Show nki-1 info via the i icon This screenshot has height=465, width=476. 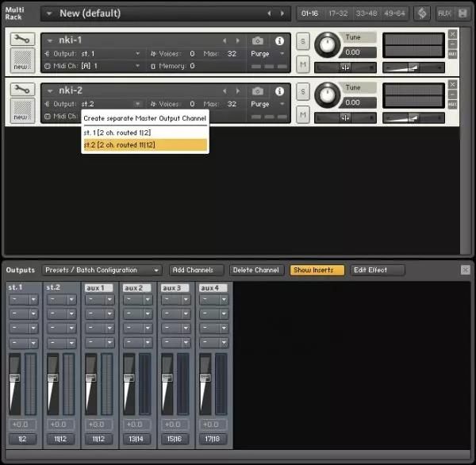(279, 40)
